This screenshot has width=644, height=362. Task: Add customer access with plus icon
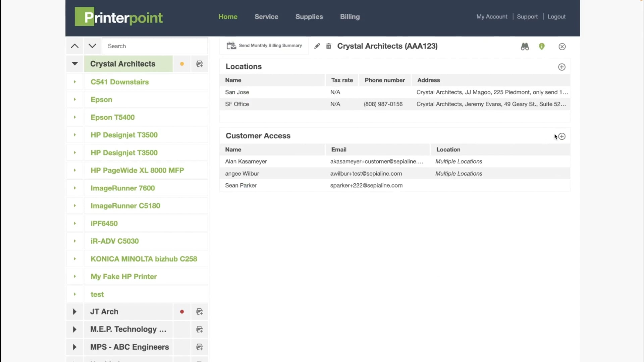coord(562,136)
